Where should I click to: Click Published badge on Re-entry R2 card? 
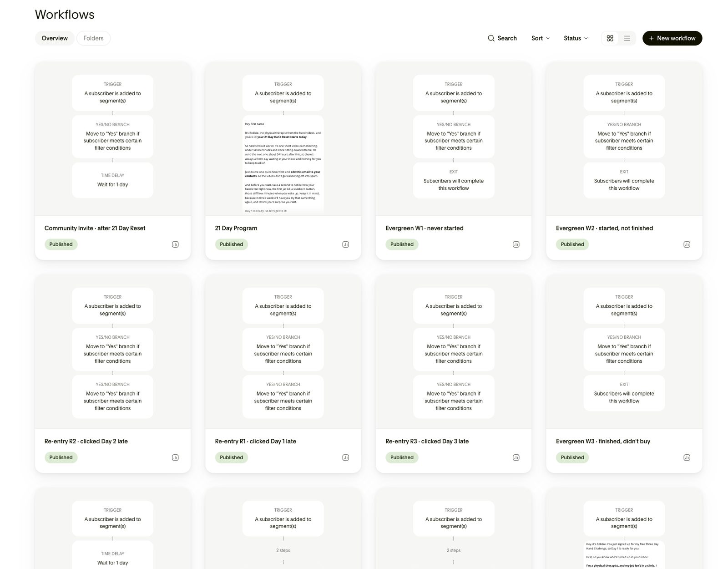[61, 457]
